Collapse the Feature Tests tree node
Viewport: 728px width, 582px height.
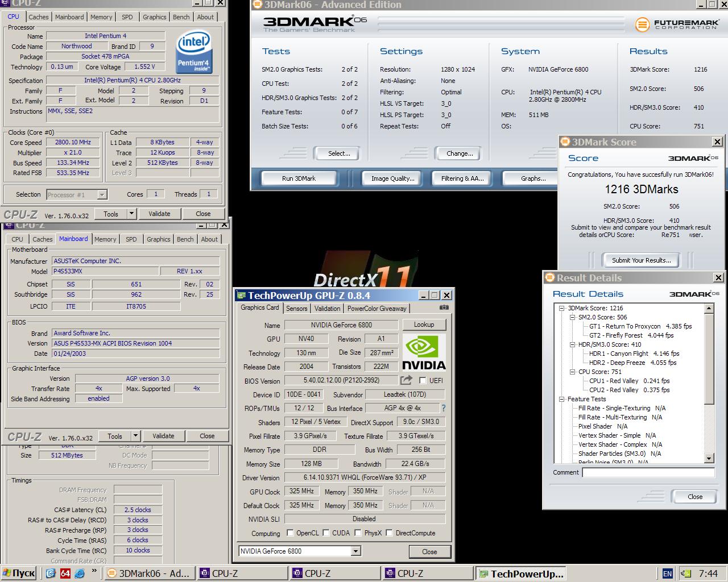coord(561,399)
